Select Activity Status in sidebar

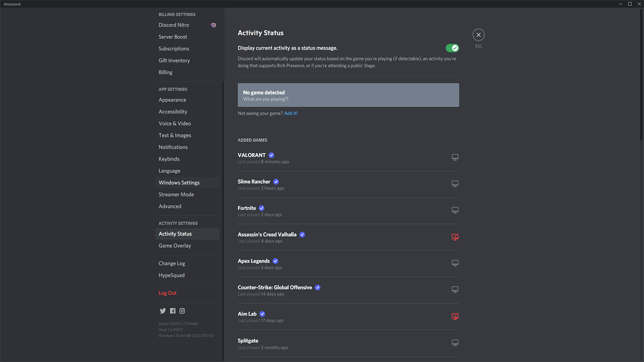coord(187,234)
